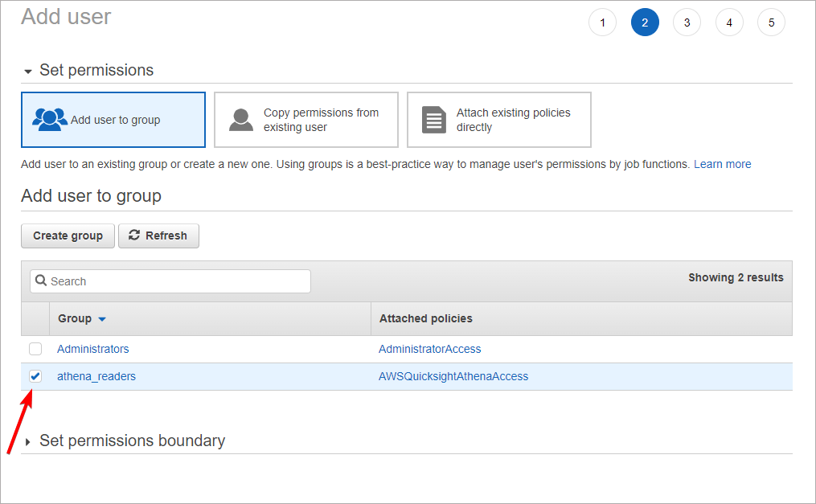Click the magnifying glass search icon

pyautogui.click(x=41, y=281)
